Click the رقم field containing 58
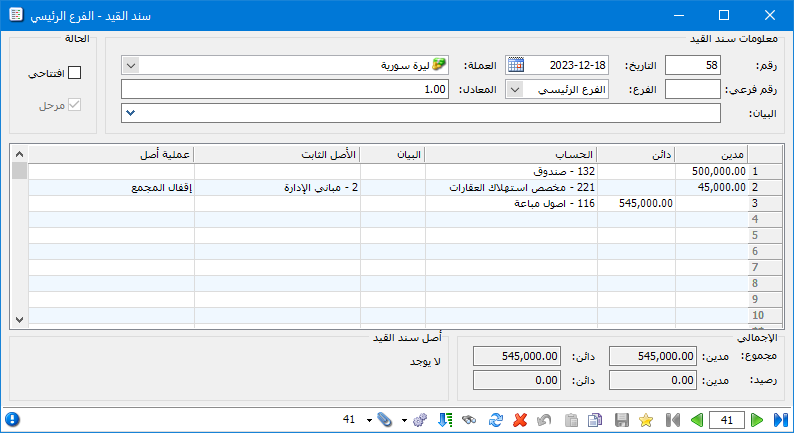The width and height of the screenshot is (794, 433). tap(693, 65)
